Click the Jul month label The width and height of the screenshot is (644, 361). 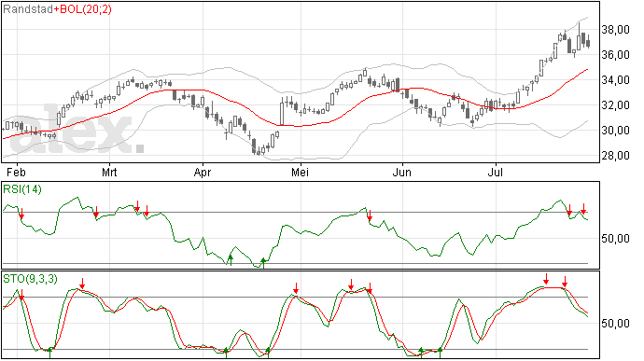pos(496,172)
